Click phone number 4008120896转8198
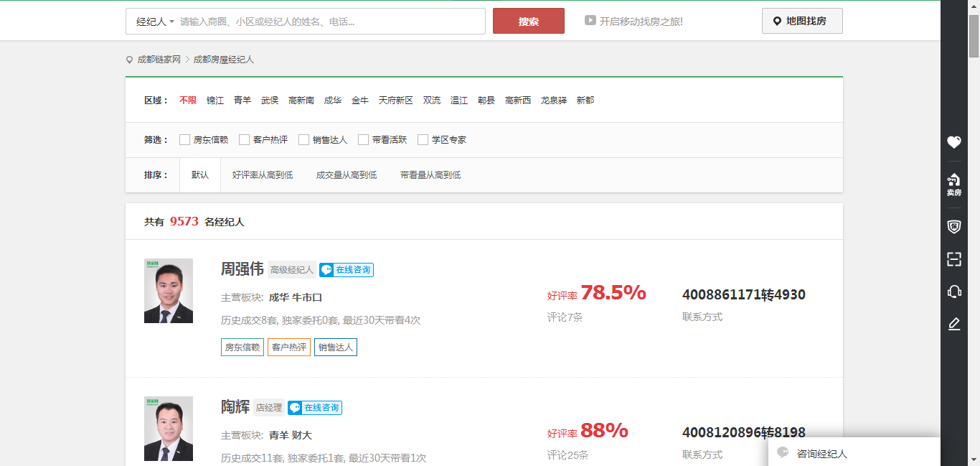The image size is (980, 466). coord(744,433)
